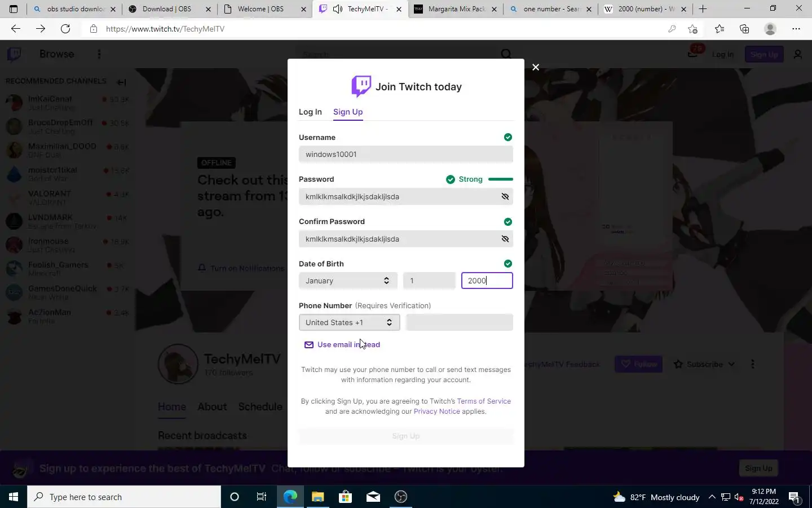Open the VALORANT recommended channel
Viewport: 812px width, 508px height.
[x=67, y=198]
